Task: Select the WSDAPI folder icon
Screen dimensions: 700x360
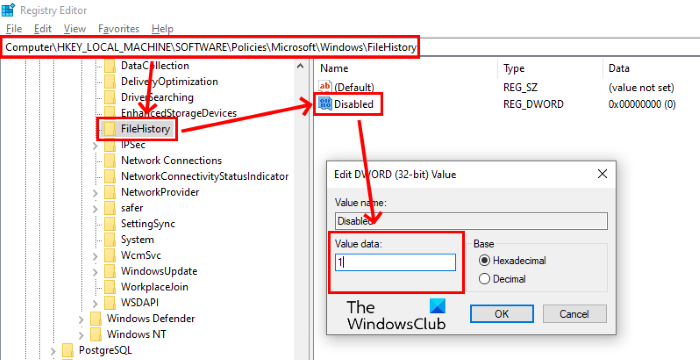Action: [110, 303]
